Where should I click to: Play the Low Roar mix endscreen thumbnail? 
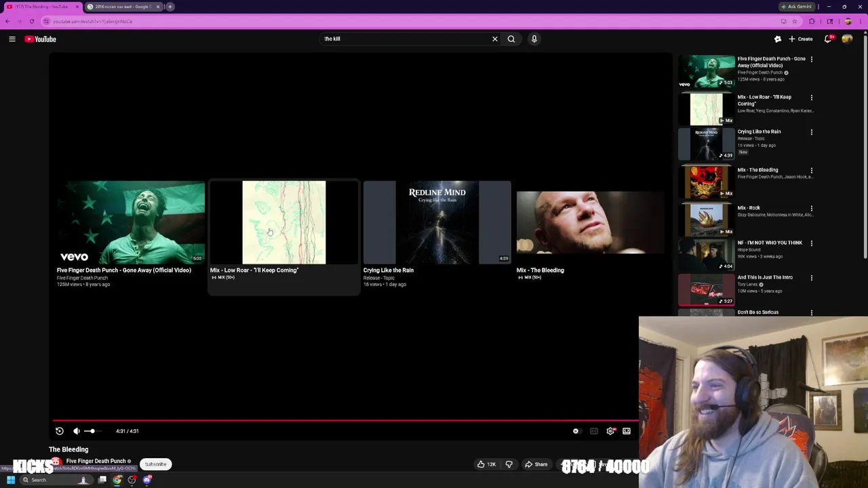click(x=284, y=222)
